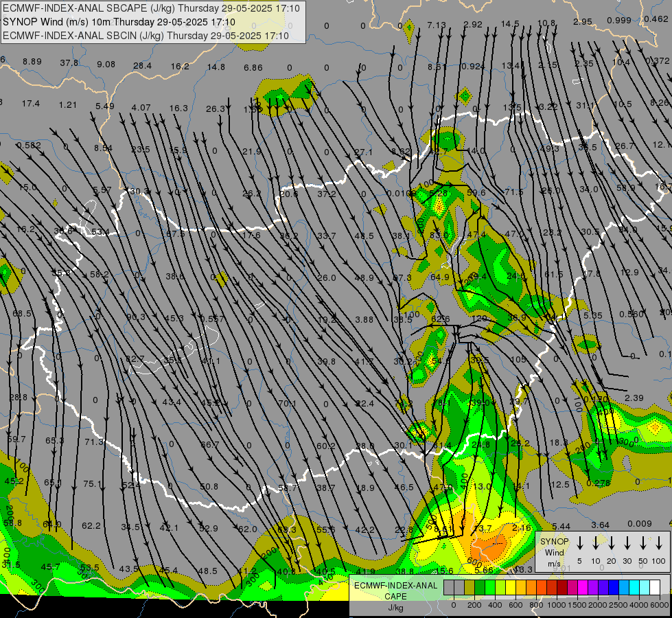Pick the dark red swatch in the CAPE colorbar
The image size is (672, 618).
click(562, 587)
